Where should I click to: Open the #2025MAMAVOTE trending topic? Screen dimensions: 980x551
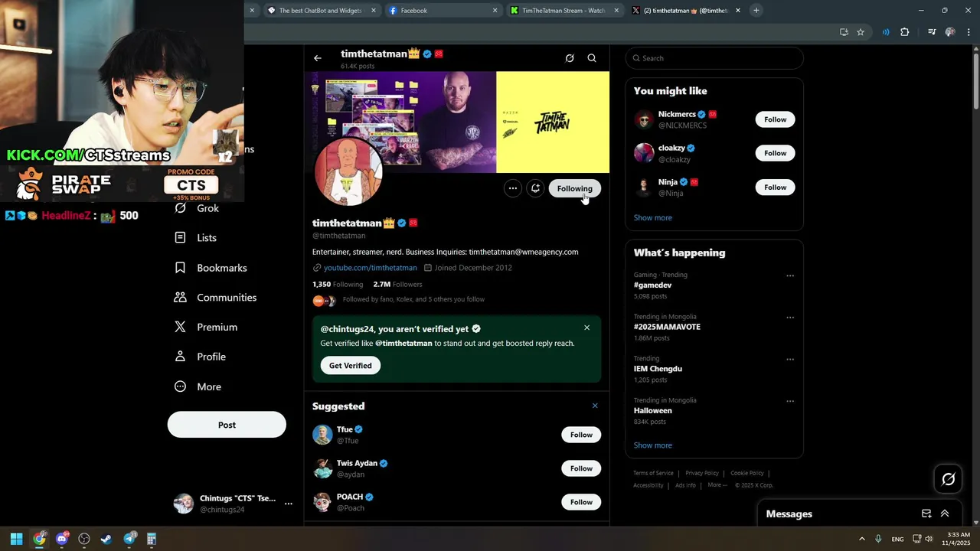667,327
